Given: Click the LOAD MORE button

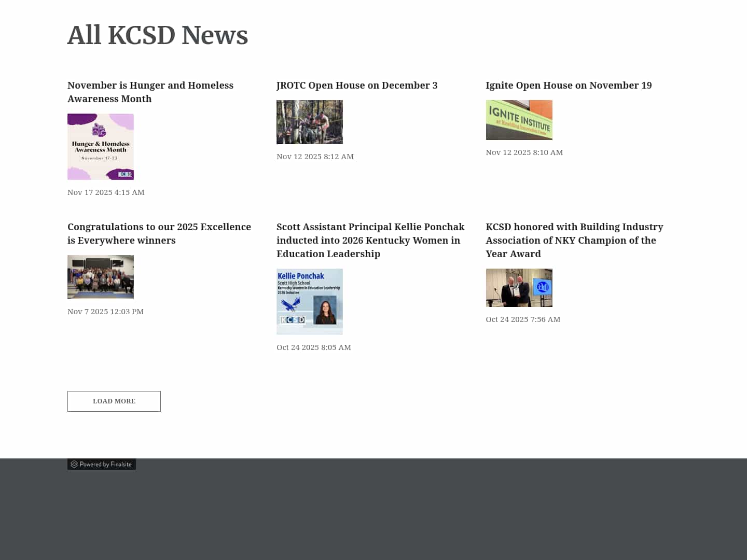Looking at the screenshot, I should tap(114, 401).
